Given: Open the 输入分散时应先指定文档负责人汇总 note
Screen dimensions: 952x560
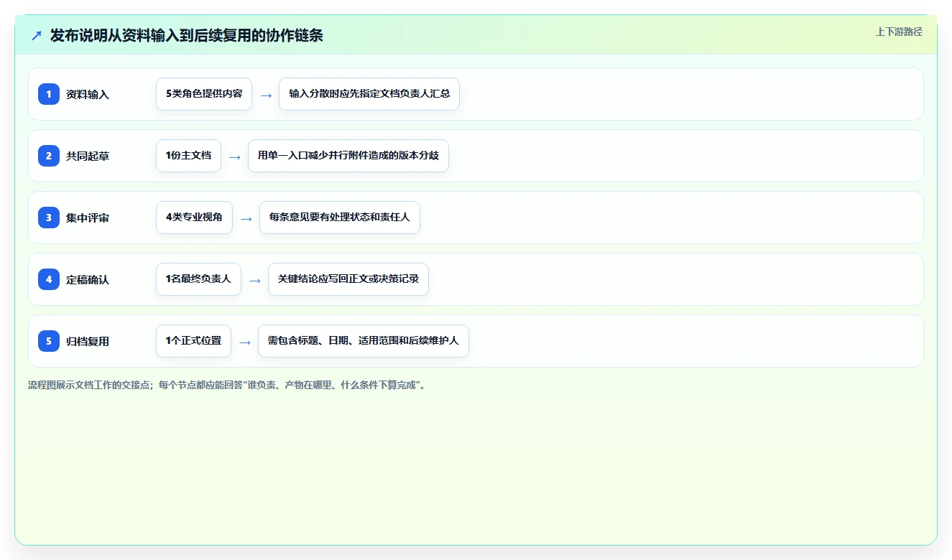Looking at the screenshot, I should [x=369, y=94].
